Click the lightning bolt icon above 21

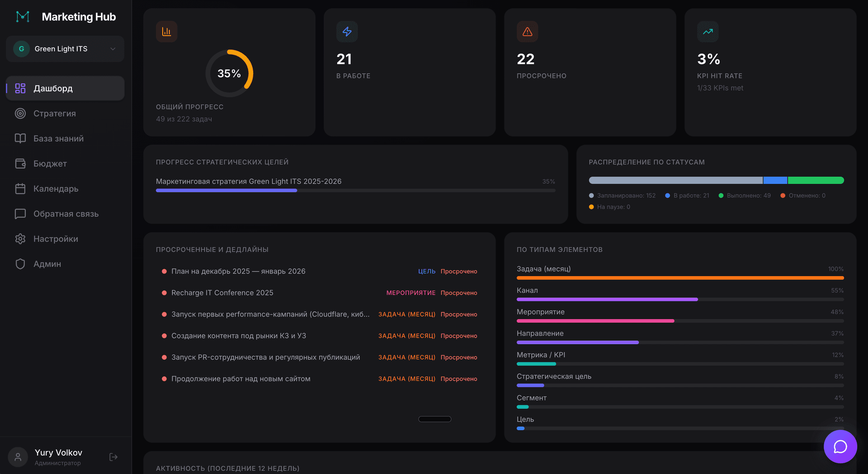[x=347, y=32]
